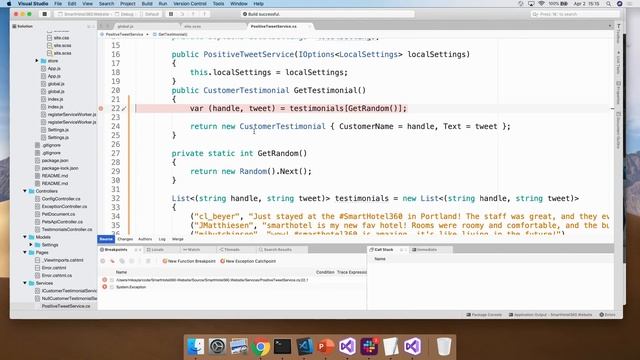640x360 pixels.
Task: Open the document tabs list dropdown
Action: coord(610,26)
